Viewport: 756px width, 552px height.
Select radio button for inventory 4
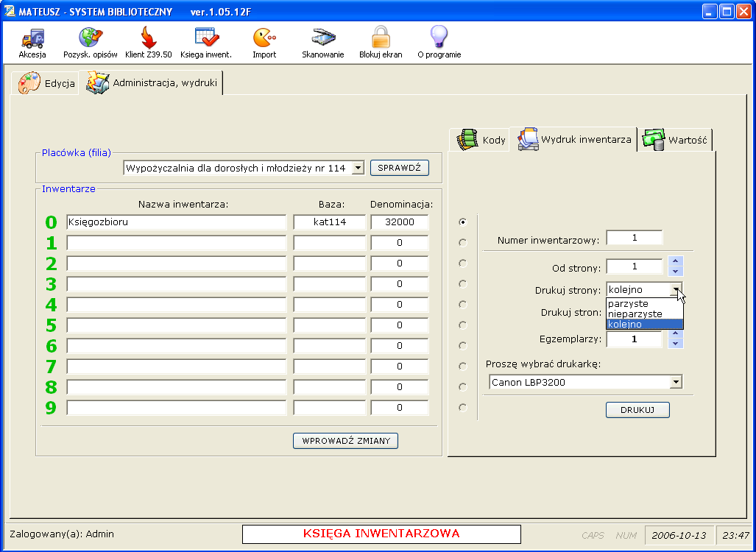click(463, 305)
